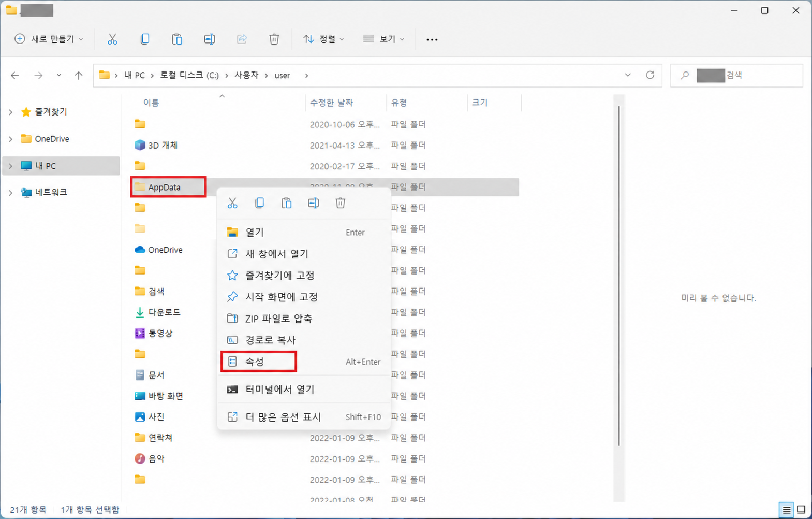
Task: Rename using the context menu rename icon
Action: 313,203
